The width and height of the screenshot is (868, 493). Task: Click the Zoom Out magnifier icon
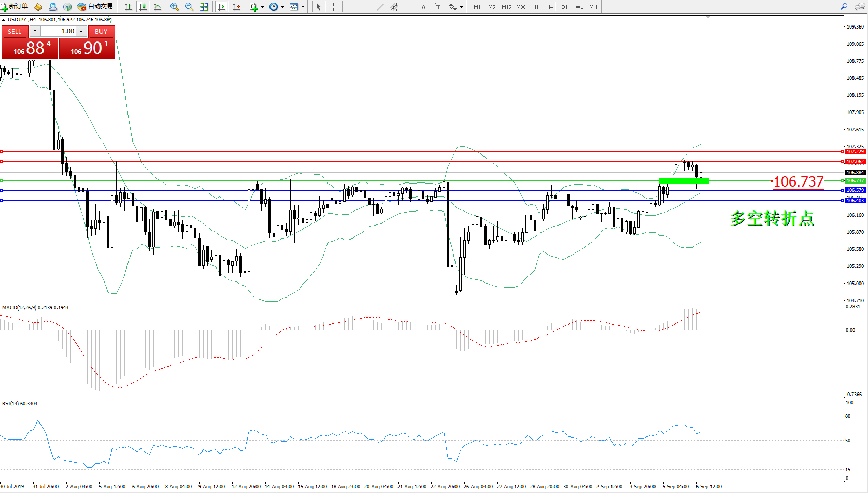pyautogui.click(x=189, y=7)
